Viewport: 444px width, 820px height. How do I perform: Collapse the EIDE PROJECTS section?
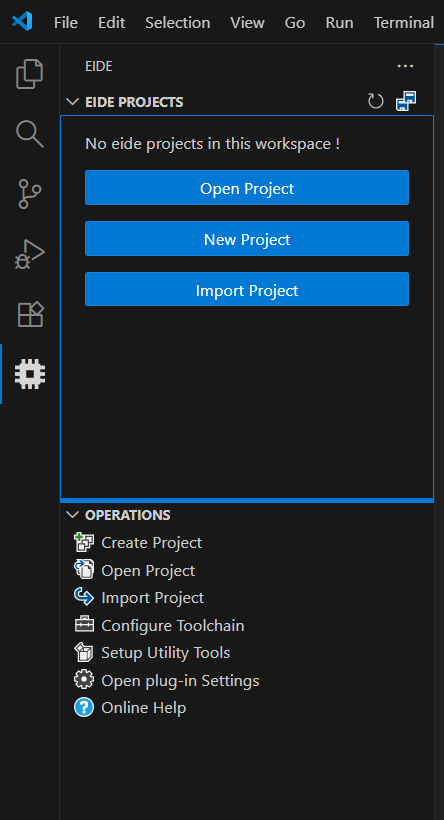(x=72, y=101)
